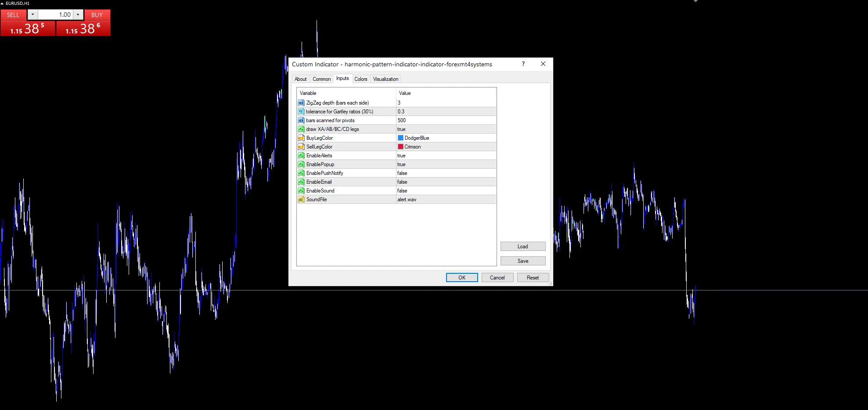Viewport: 868px width, 410px height.
Task: Click the bars scanned for pivots icon
Action: click(301, 120)
